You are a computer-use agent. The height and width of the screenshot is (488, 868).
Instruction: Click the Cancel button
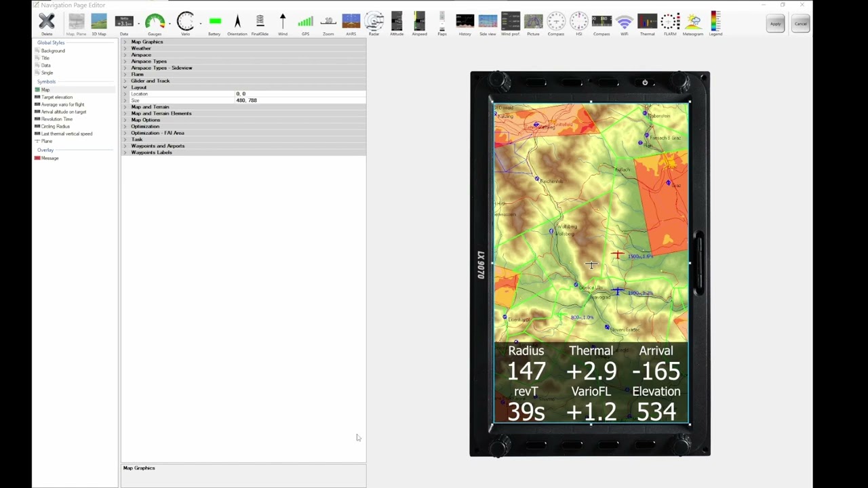[800, 24]
